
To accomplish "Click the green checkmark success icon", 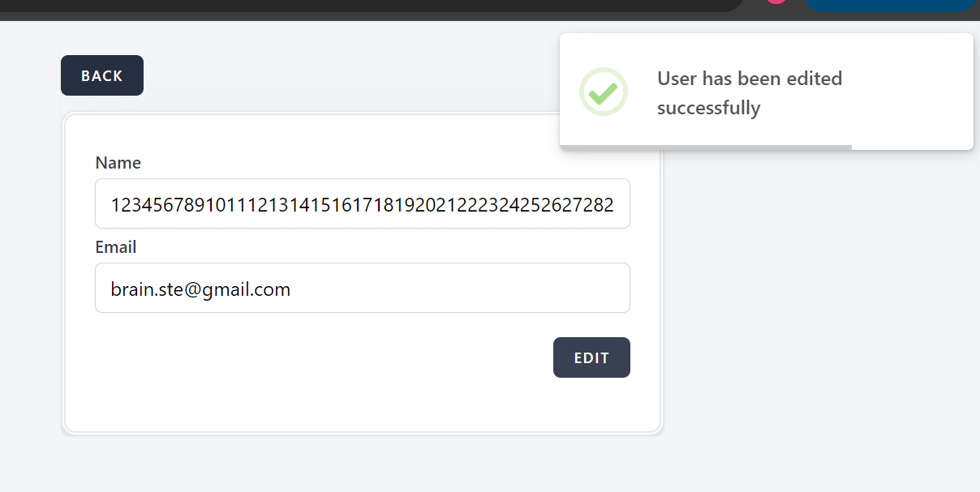I will click(603, 92).
